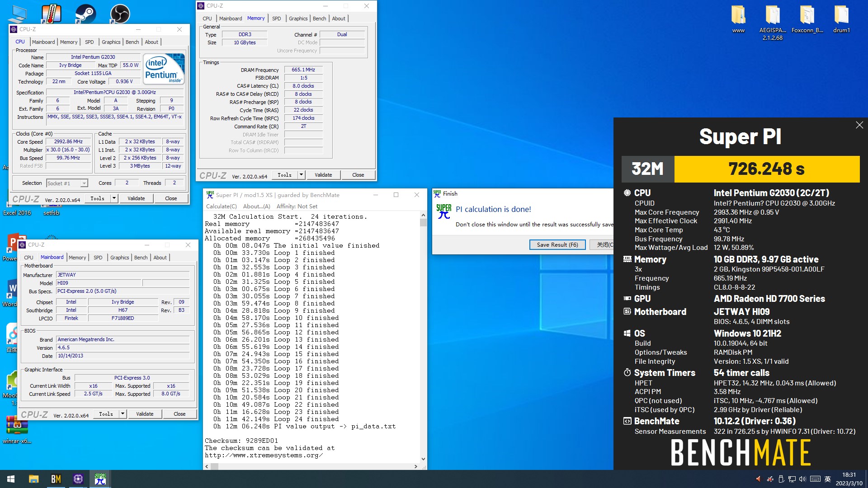Click the date and time clock
This screenshot has width=868, height=488.
click(849, 479)
